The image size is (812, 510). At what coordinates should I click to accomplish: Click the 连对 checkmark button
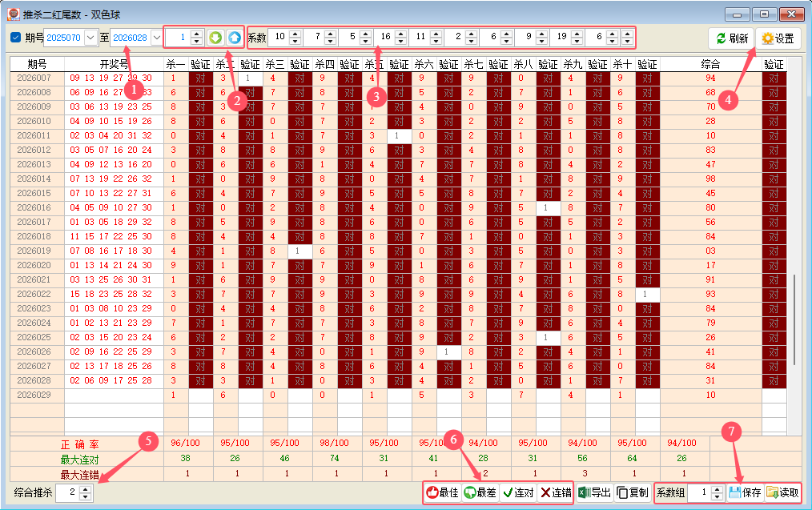518,492
